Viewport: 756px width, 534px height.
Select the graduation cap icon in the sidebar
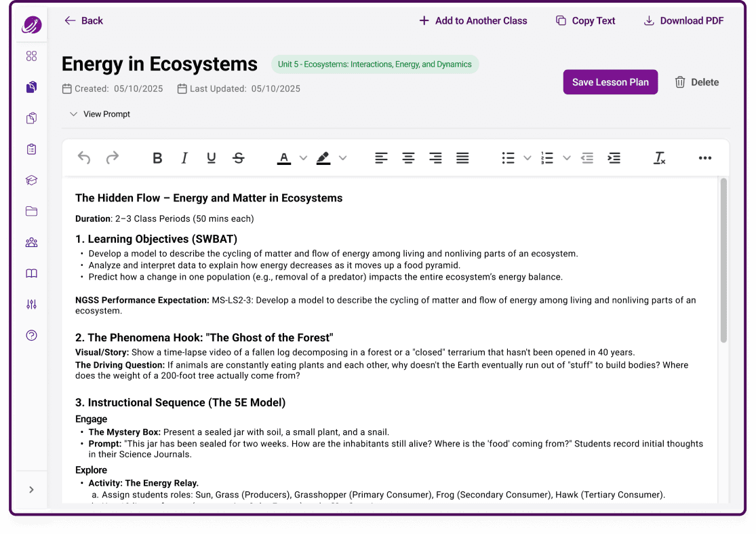coord(31,180)
